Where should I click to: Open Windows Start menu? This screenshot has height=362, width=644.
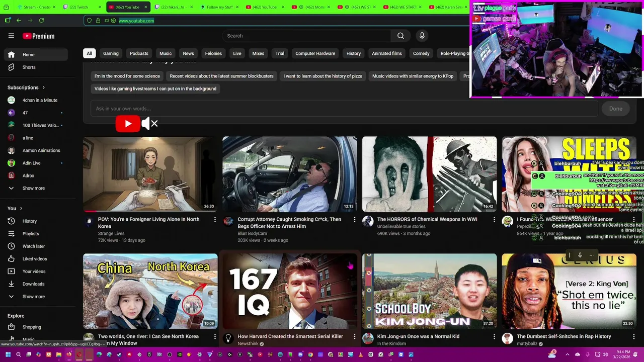[8, 354]
